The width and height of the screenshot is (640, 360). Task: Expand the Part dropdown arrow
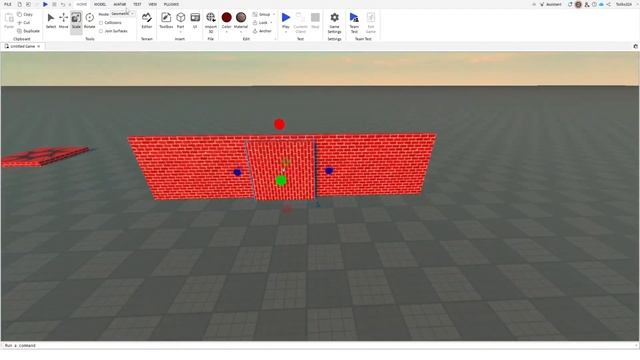click(x=180, y=31)
